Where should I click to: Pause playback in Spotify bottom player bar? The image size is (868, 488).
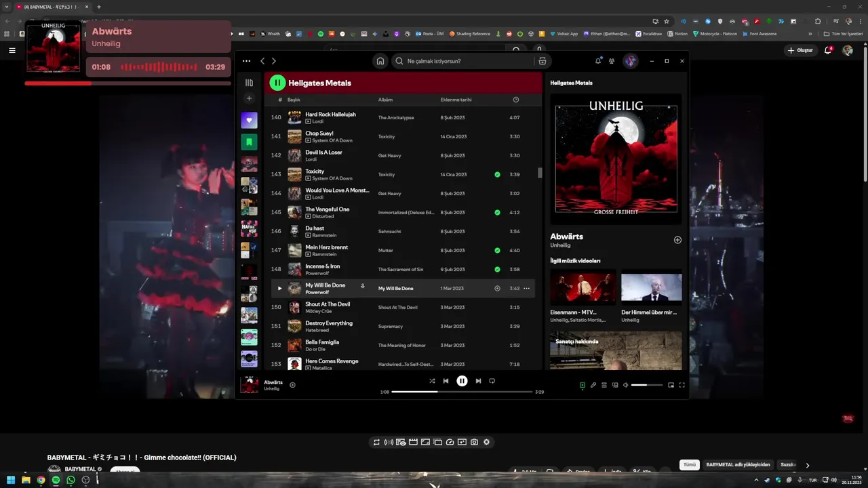462,381
